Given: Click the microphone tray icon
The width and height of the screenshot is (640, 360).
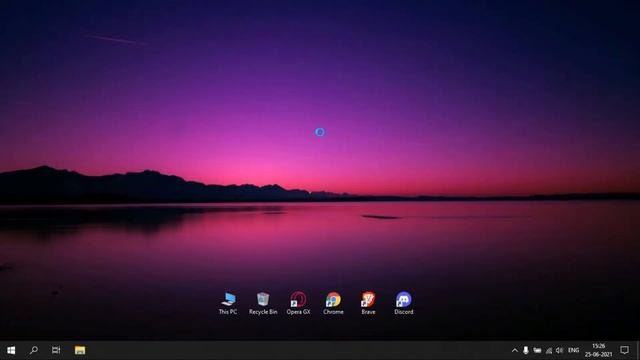Looking at the screenshot, I should click(x=526, y=350).
